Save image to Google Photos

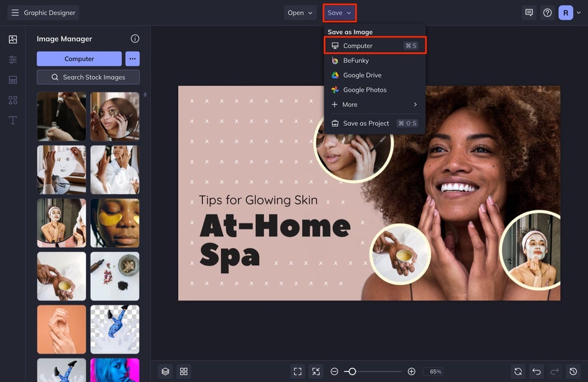(x=375, y=90)
